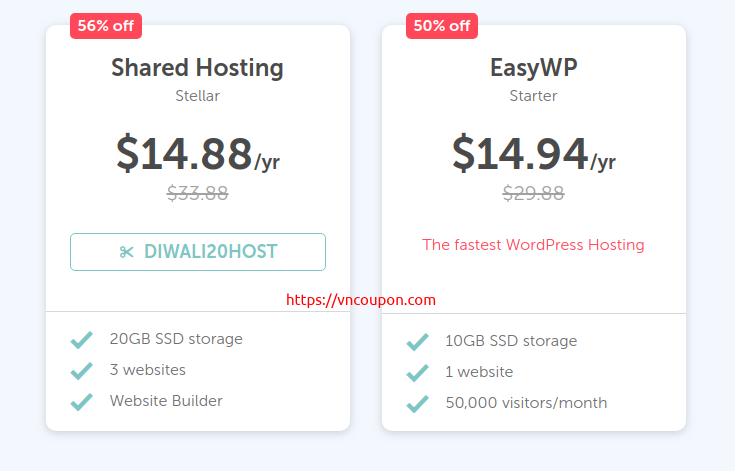Click the scissors icon beside DIWALI20HOST

pyautogui.click(x=127, y=252)
